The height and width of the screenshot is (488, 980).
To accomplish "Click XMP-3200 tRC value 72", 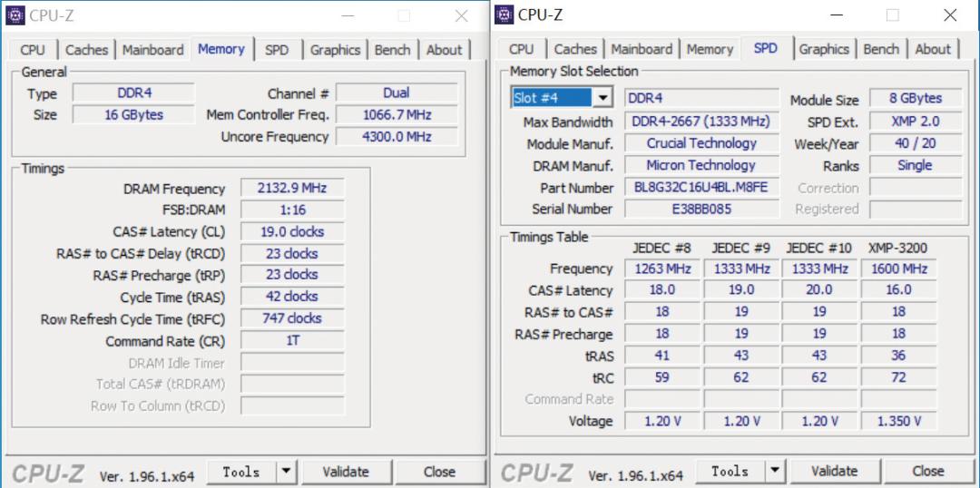I will 898,377.
